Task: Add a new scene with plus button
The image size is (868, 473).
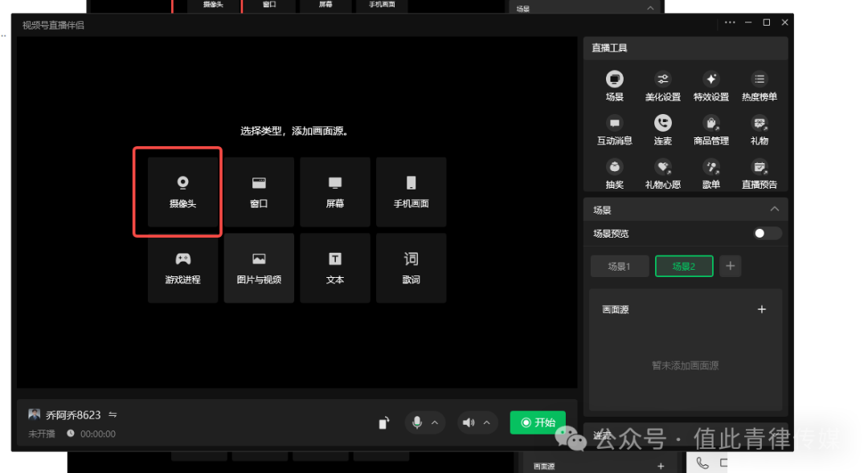Action: click(730, 266)
